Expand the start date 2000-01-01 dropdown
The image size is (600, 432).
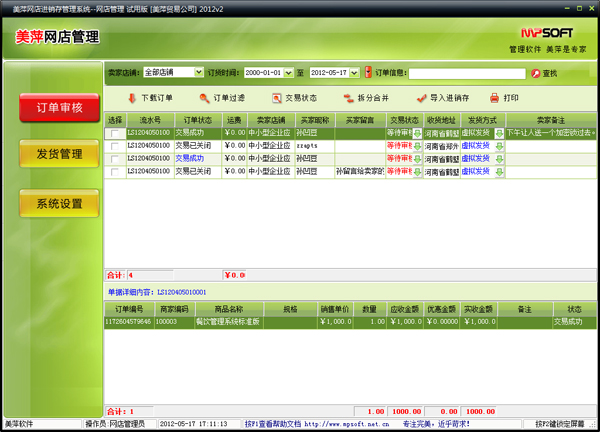click(289, 73)
